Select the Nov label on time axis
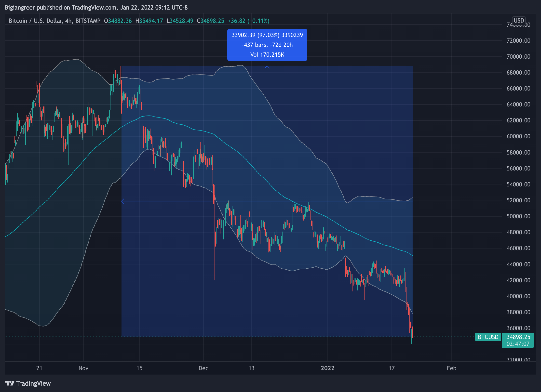Viewport: 541px width, 392px height. [x=83, y=368]
